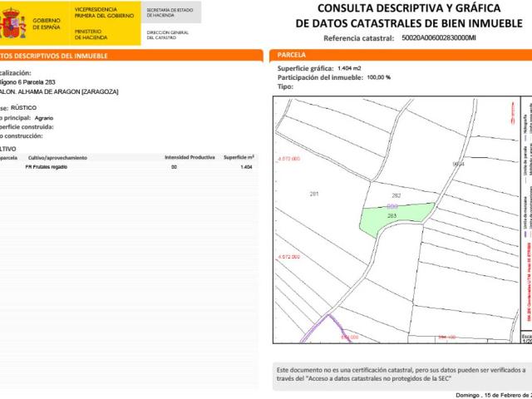This screenshot has width=532, height=399.
Task: Click parcel 9004 label on the map
Action: click(x=458, y=165)
